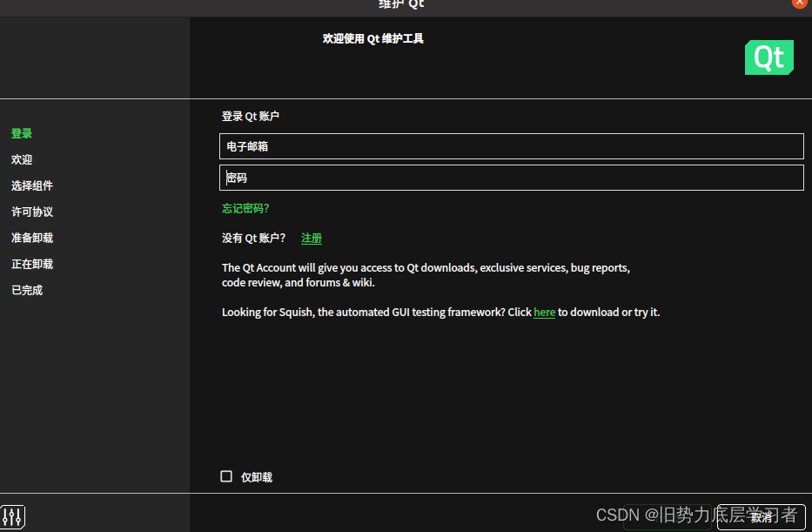Select the 欢迎 step in sidebar

22,159
